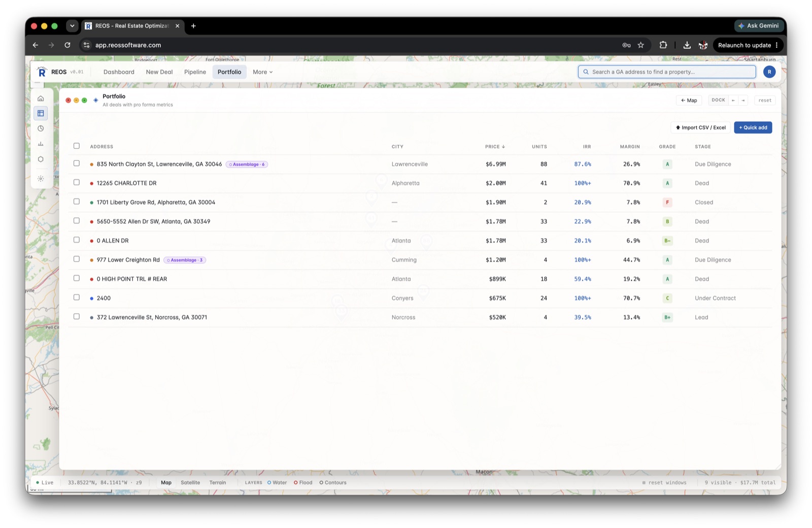Click the browser extensions puzzle icon
This screenshot has width=812, height=528.
663,45
